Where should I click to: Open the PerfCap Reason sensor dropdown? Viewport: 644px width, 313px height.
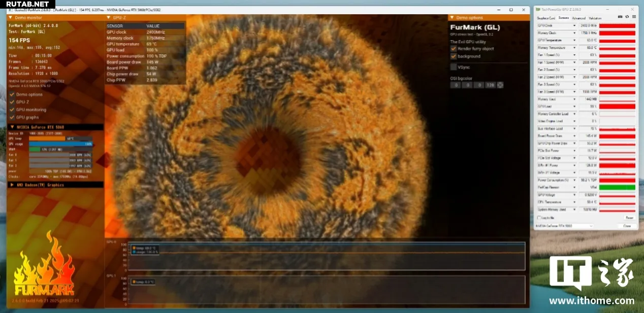coord(574,187)
